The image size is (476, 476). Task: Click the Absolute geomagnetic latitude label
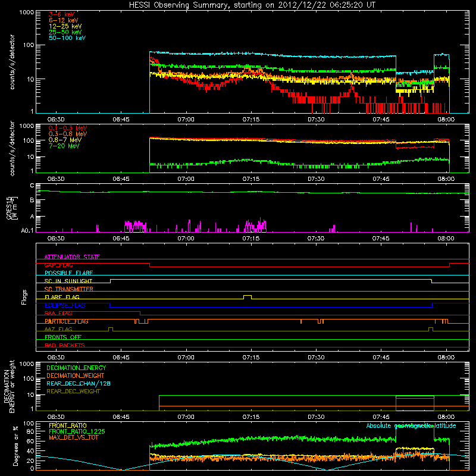411,425
